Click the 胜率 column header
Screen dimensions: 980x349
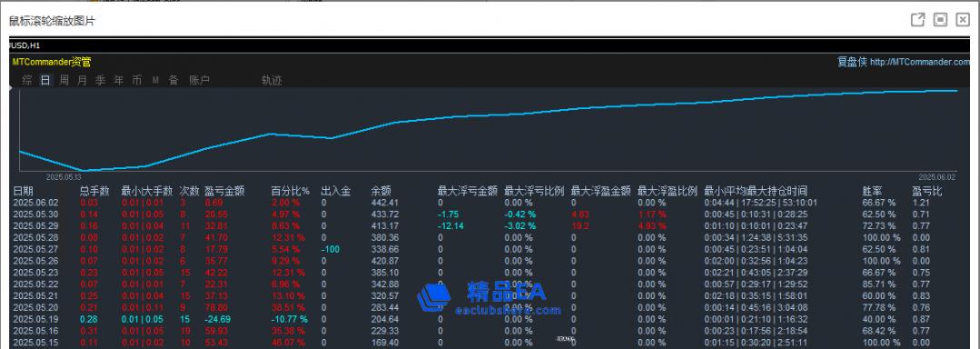872,192
